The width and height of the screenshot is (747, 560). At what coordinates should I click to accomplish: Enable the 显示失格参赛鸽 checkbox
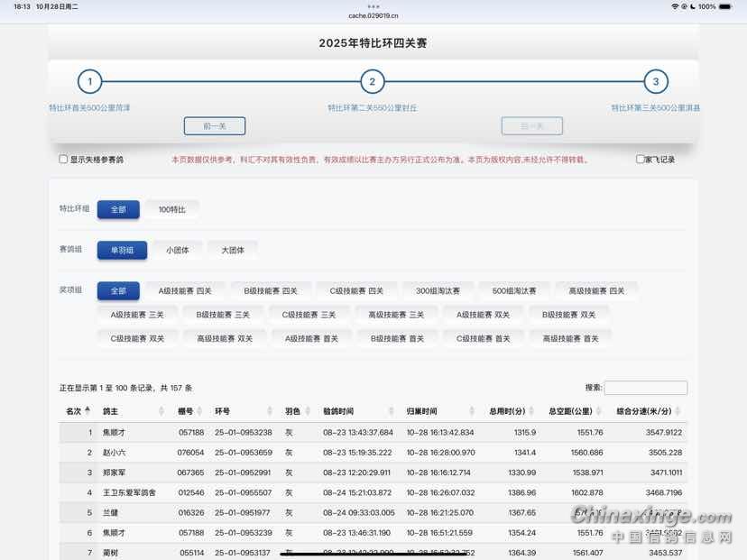(64, 160)
